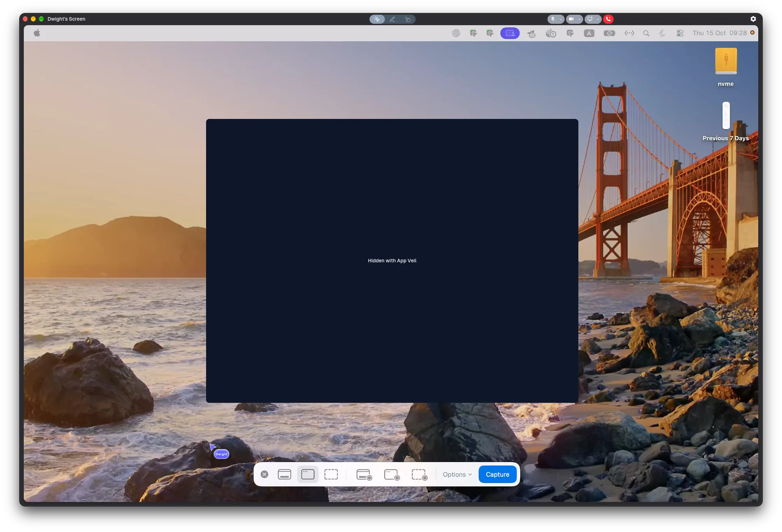This screenshot has height=532, width=782.
Task: Click the blue Capture button
Action: click(x=497, y=475)
